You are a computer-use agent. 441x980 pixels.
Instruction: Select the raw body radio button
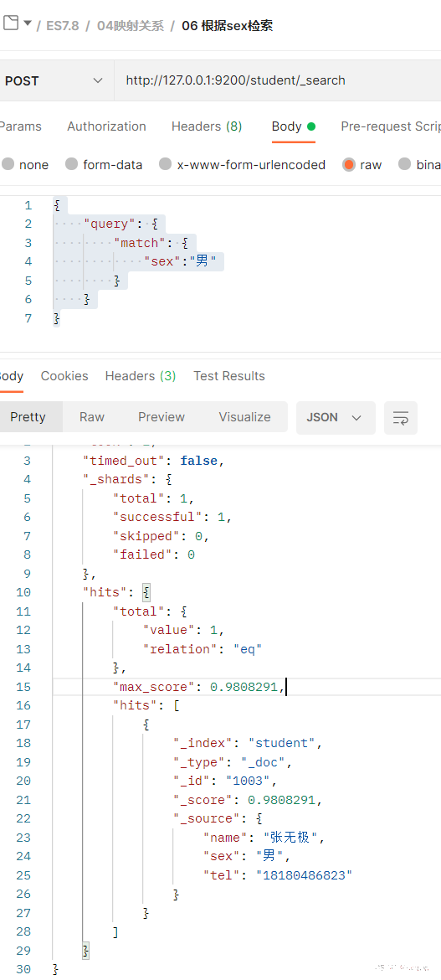pyautogui.click(x=349, y=164)
